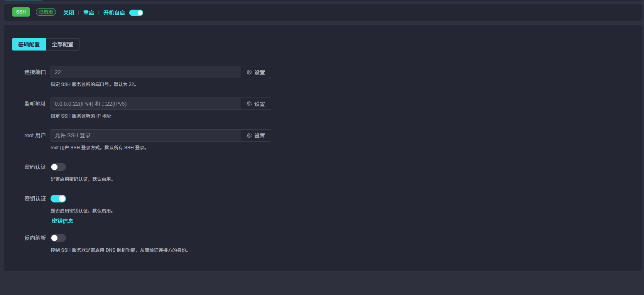This screenshot has height=295, width=644.
Task: Click the green SSH badge
Action: click(21, 12)
